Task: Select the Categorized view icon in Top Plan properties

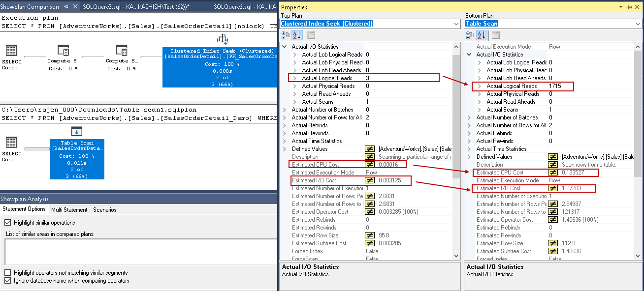Action: [x=286, y=35]
